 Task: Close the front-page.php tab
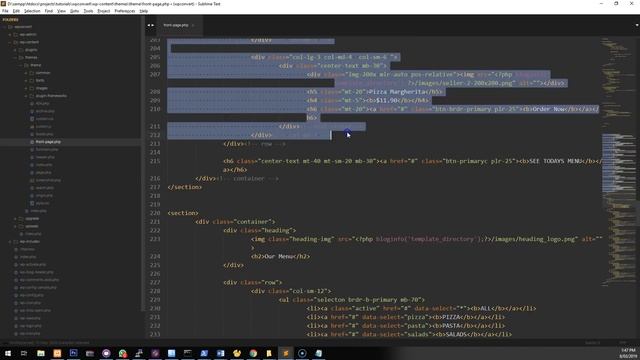193,25
